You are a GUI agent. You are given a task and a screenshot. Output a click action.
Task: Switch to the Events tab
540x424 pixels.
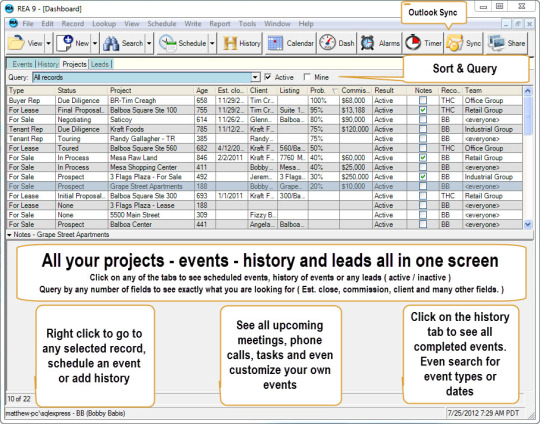22,64
